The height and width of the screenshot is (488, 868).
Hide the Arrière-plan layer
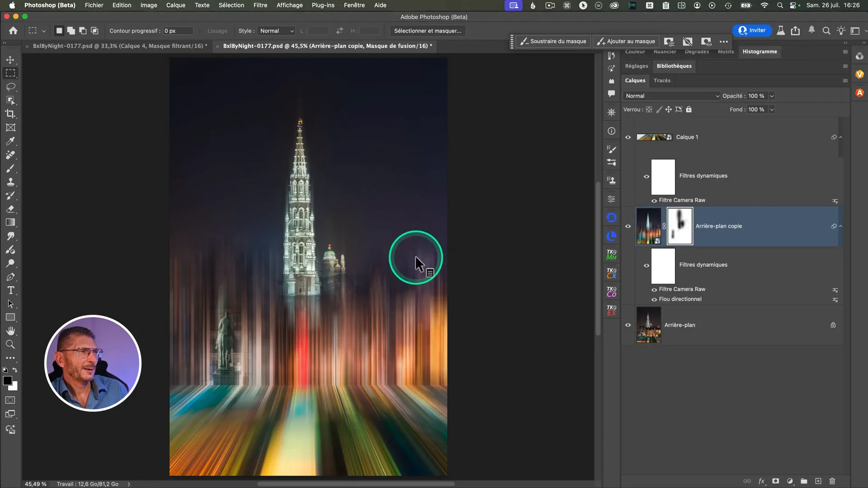coord(628,325)
